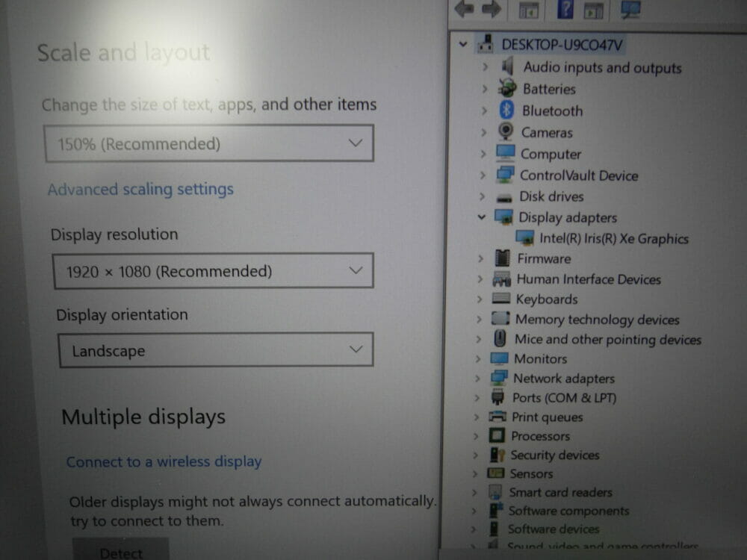Select the ControlVault Device row
This screenshot has height=560, width=747.
(579, 175)
